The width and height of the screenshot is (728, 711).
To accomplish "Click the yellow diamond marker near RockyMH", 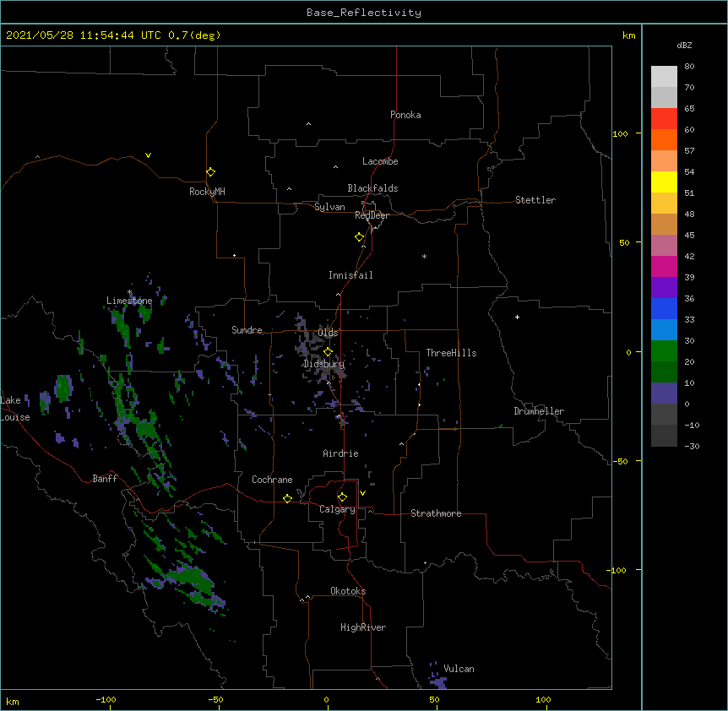I will click(210, 172).
